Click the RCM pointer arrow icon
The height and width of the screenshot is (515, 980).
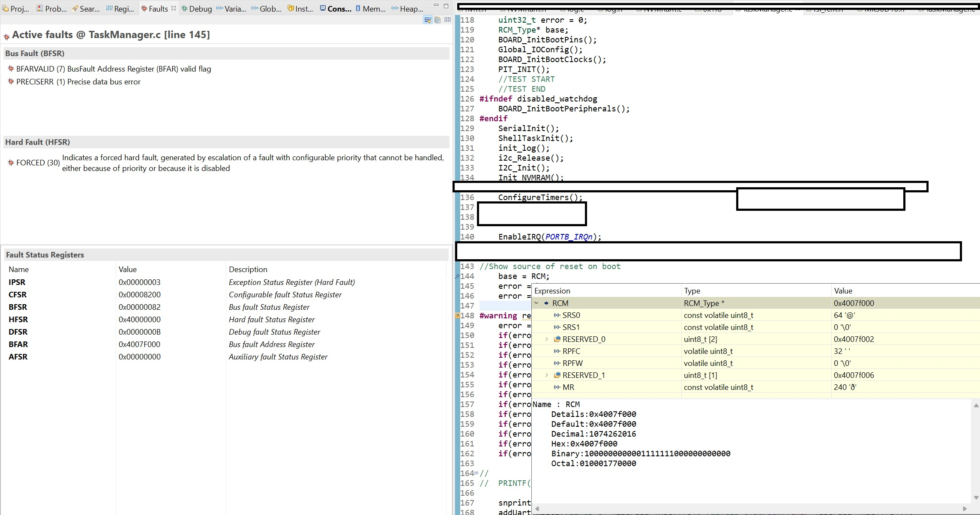547,303
